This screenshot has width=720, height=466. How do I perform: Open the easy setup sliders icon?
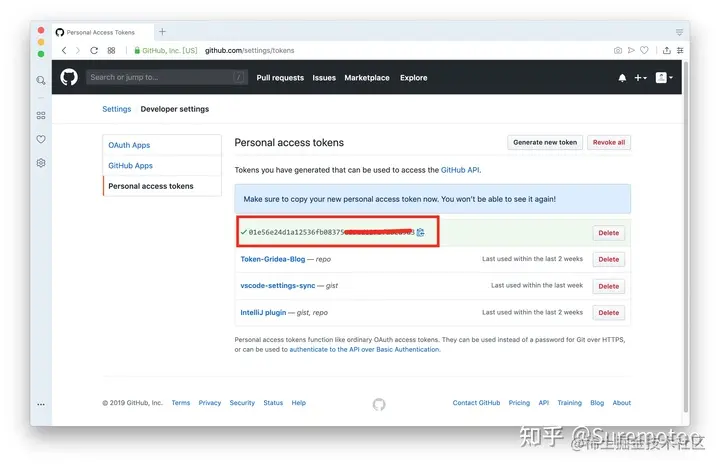680,51
